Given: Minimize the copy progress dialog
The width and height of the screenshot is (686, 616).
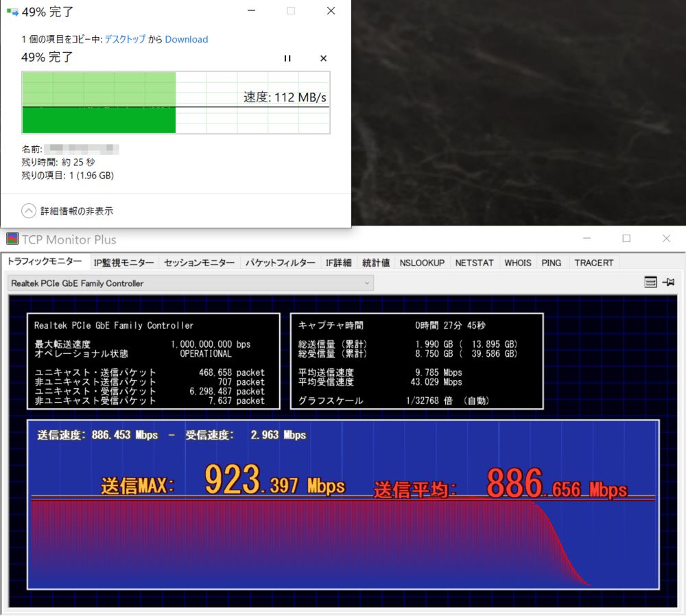Looking at the screenshot, I should [251, 10].
